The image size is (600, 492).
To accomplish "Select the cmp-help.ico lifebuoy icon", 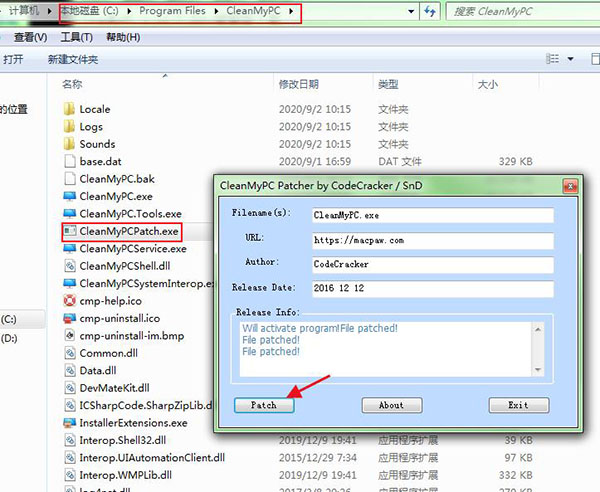I will [68, 300].
